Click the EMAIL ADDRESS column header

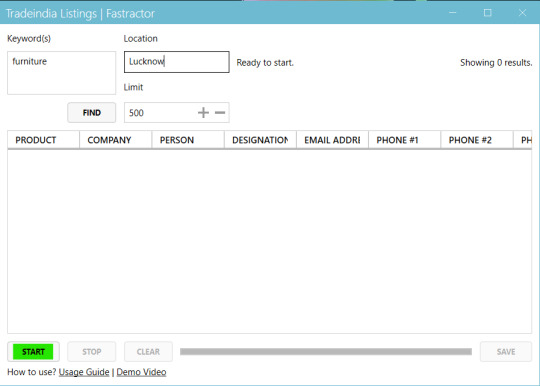(332, 140)
